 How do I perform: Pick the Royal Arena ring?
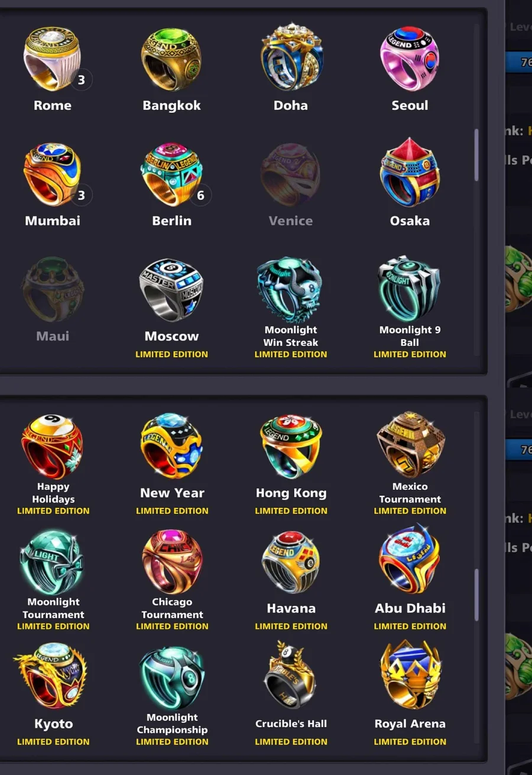(x=410, y=675)
